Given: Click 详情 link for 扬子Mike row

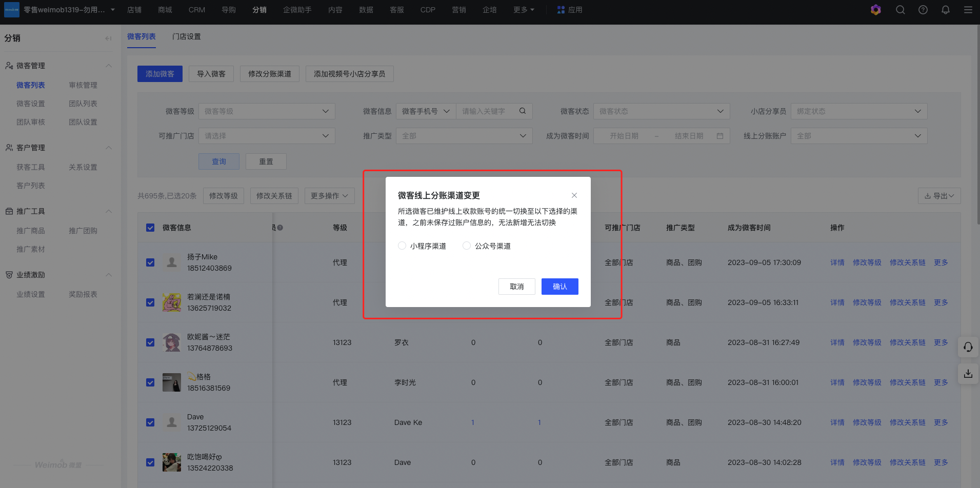Looking at the screenshot, I should (837, 262).
